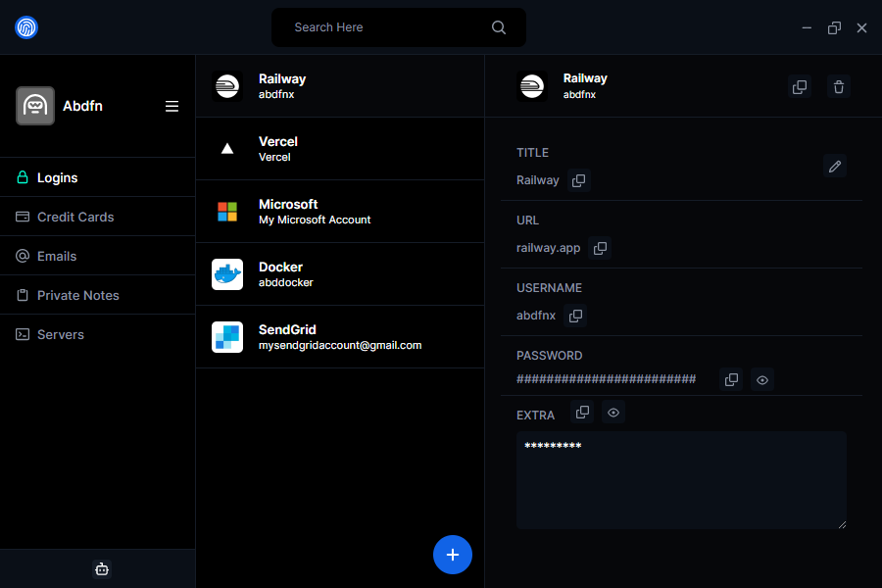
Task: Click the SendGrid logo icon
Action: click(x=227, y=337)
